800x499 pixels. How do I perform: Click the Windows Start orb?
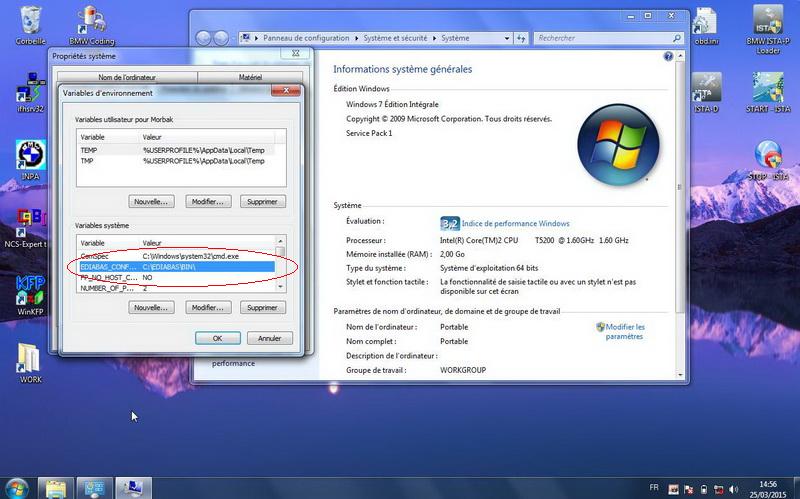(x=17, y=488)
